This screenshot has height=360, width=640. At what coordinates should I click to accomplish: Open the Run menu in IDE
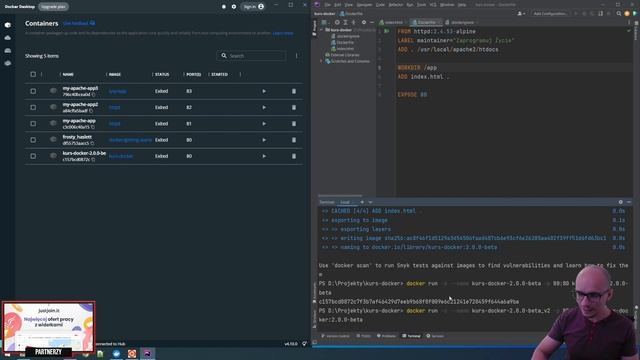410,5
